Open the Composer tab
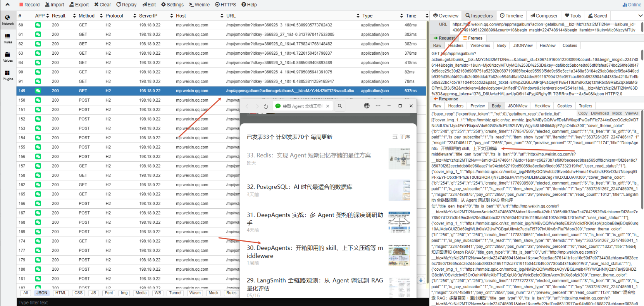 [544, 16]
